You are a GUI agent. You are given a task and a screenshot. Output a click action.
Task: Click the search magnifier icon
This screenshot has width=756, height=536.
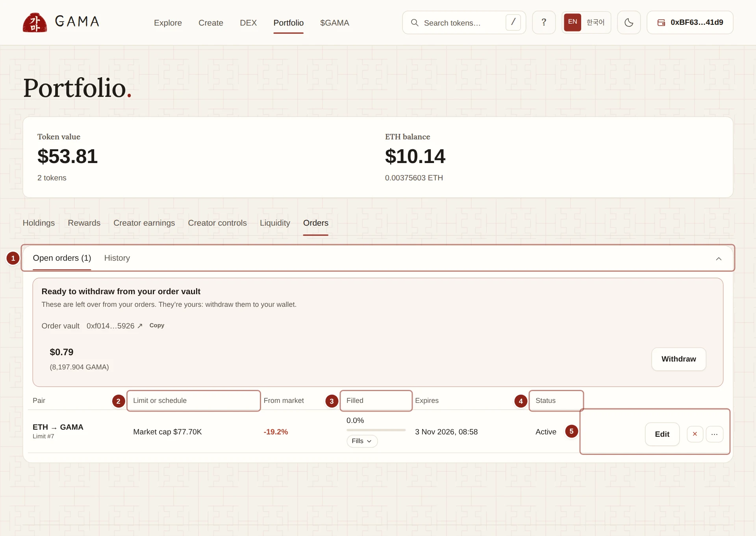[x=415, y=23]
